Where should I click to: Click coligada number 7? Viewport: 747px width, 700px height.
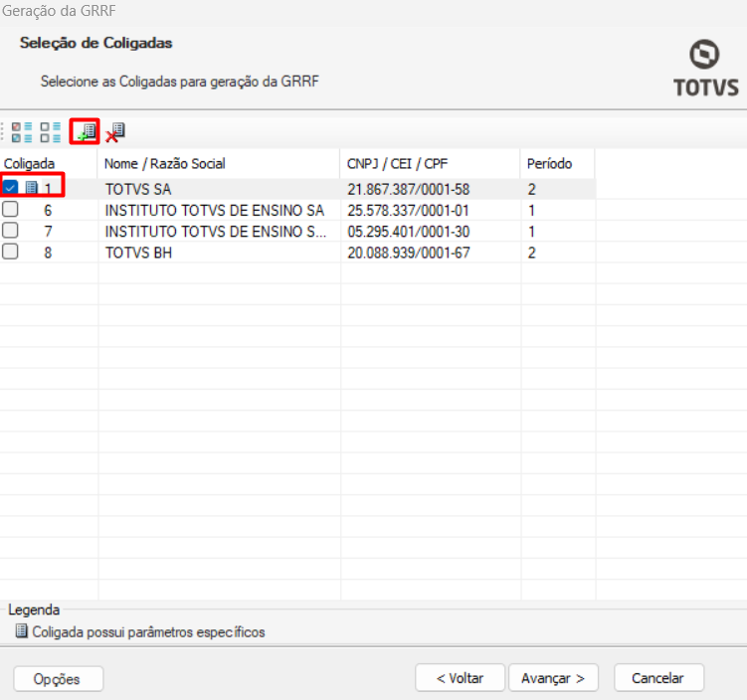click(48, 232)
